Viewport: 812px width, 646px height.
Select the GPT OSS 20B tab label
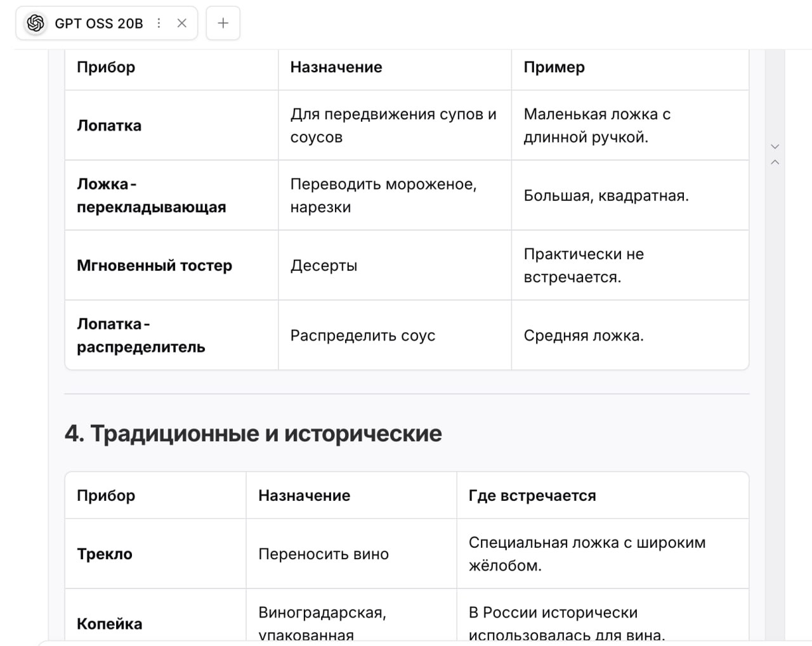[x=99, y=23]
